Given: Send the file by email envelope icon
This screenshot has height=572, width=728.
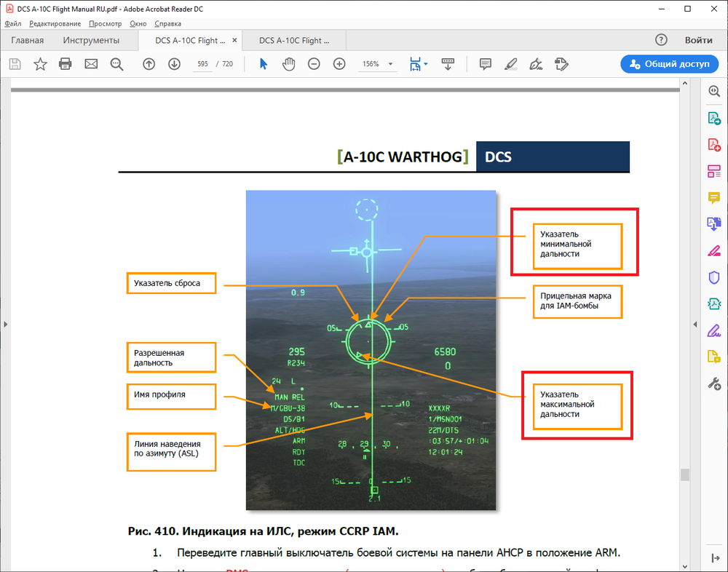Looking at the screenshot, I should click(x=91, y=63).
